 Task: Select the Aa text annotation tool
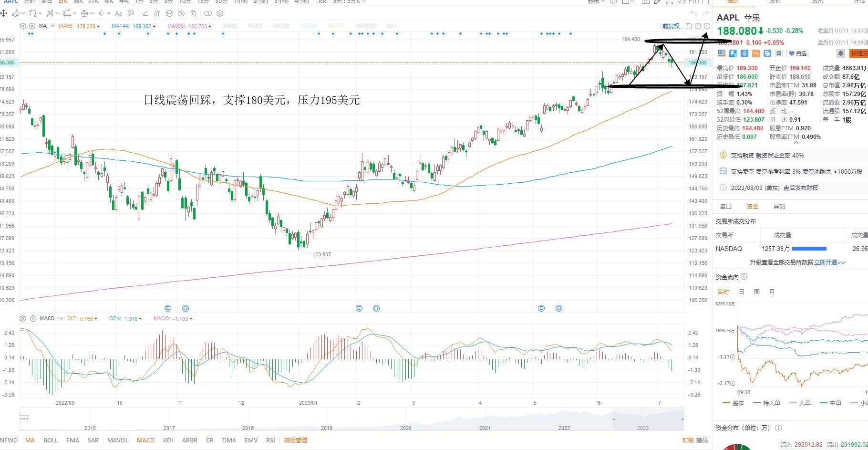(119, 13)
